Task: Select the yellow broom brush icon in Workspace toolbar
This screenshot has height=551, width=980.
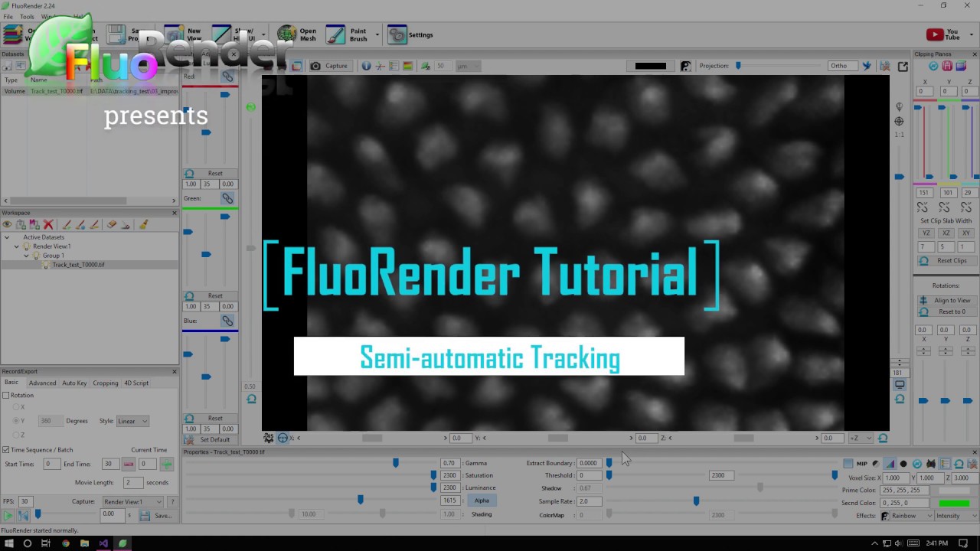Action: click(144, 225)
